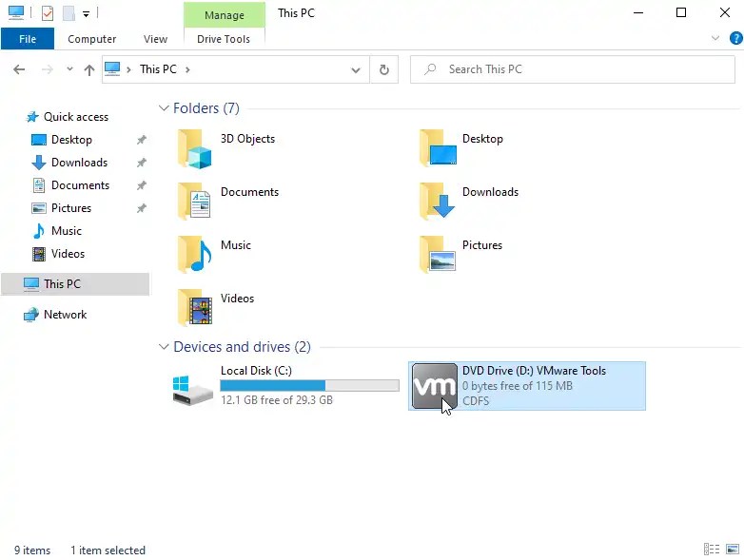The width and height of the screenshot is (744, 560).
Task: Click the 'Local Disk (C:)' label
Action: tap(256, 371)
